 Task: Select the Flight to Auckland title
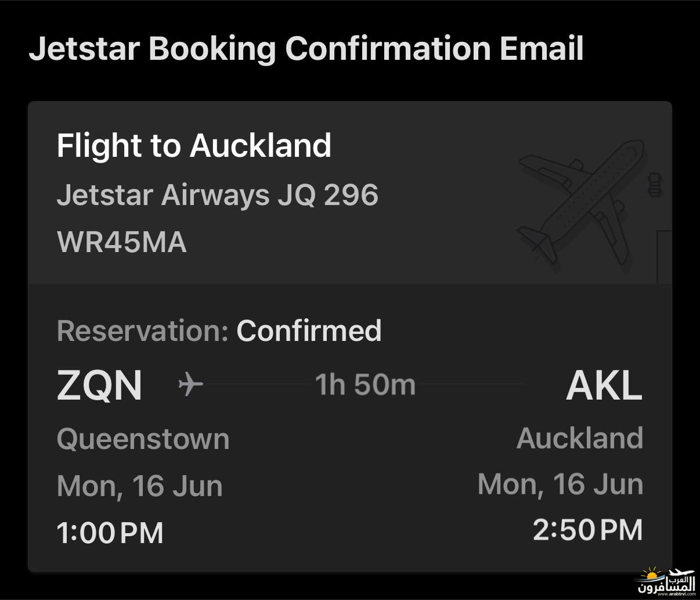194,145
